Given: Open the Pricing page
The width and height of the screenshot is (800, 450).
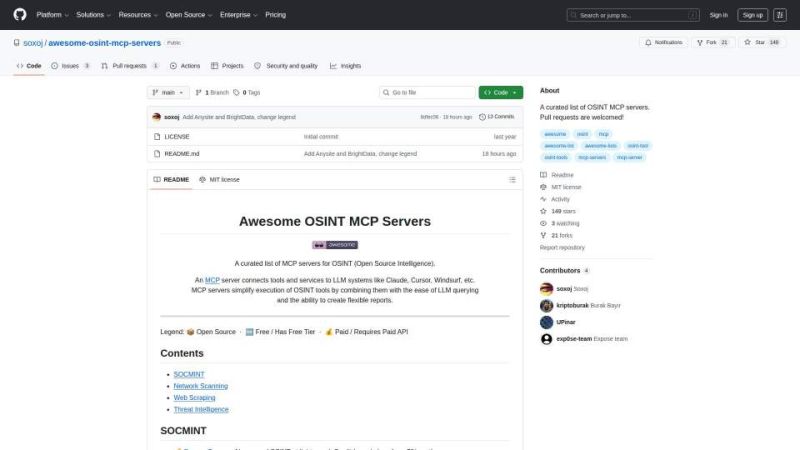Looking at the screenshot, I should click(276, 15).
